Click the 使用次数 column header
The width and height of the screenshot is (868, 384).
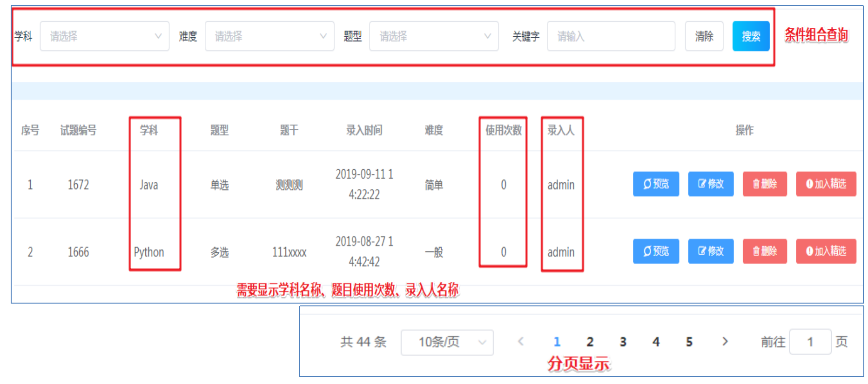coord(504,130)
